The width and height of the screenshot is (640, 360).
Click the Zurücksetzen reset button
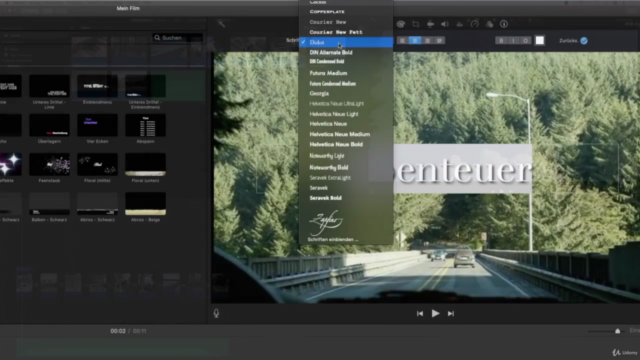(x=568, y=40)
